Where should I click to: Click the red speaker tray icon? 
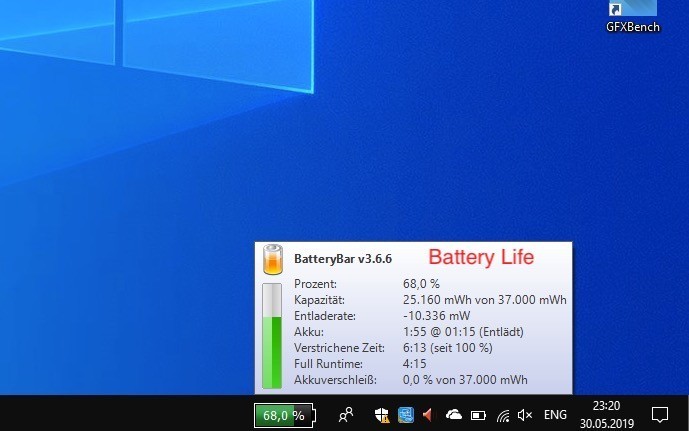[428, 415]
